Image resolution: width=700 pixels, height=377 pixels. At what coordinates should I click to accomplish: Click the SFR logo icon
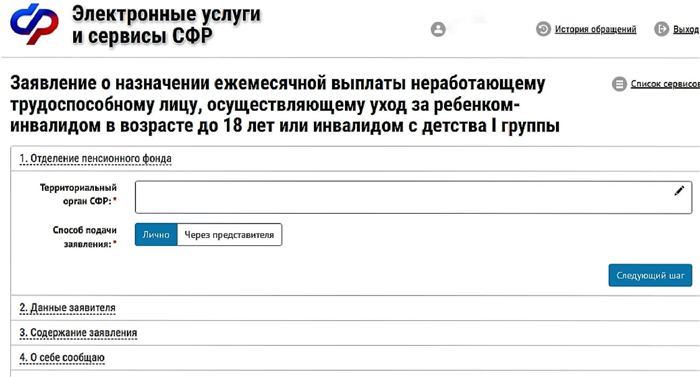coord(34,25)
